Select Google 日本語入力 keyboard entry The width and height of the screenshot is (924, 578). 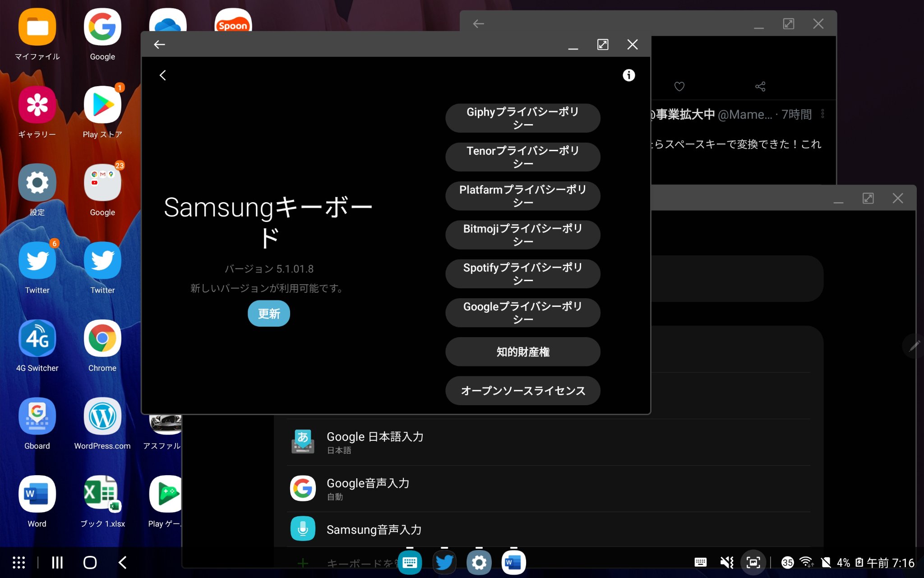pos(549,442)
